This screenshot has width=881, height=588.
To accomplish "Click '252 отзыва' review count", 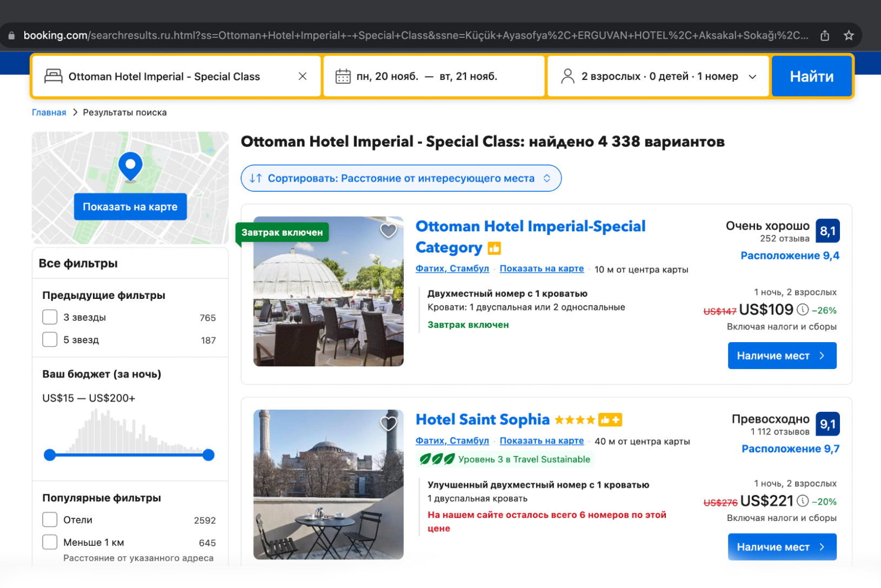I will coord(785,238).
